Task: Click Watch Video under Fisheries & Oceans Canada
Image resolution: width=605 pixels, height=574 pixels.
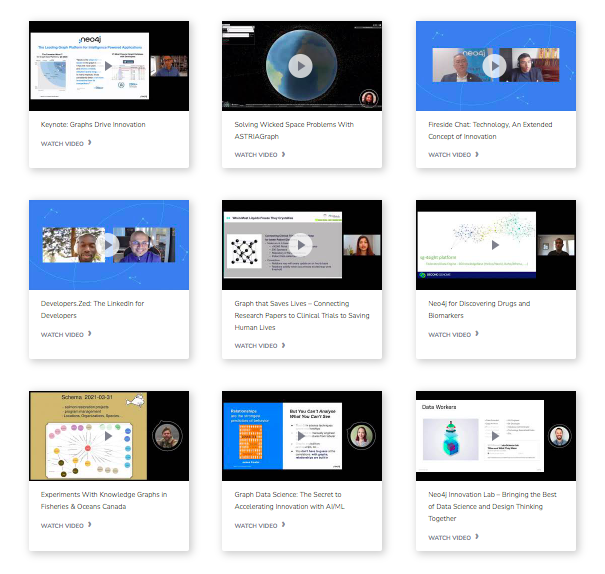Action: pos(66,525)
